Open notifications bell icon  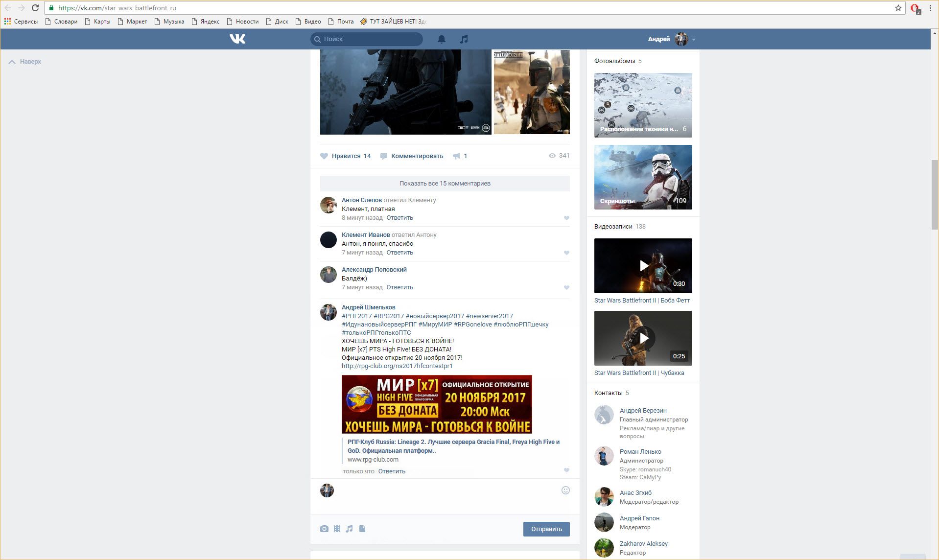442,39
